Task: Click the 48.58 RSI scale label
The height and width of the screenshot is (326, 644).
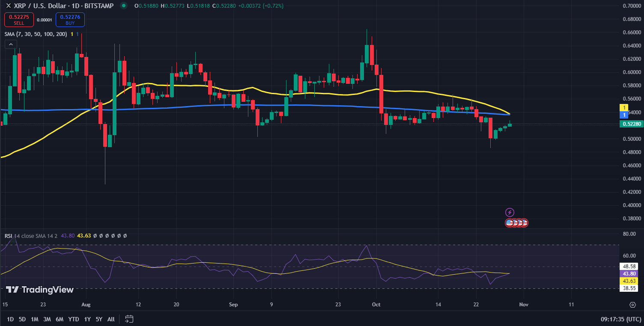Action: pyautogui.click(x=629, y=266)
